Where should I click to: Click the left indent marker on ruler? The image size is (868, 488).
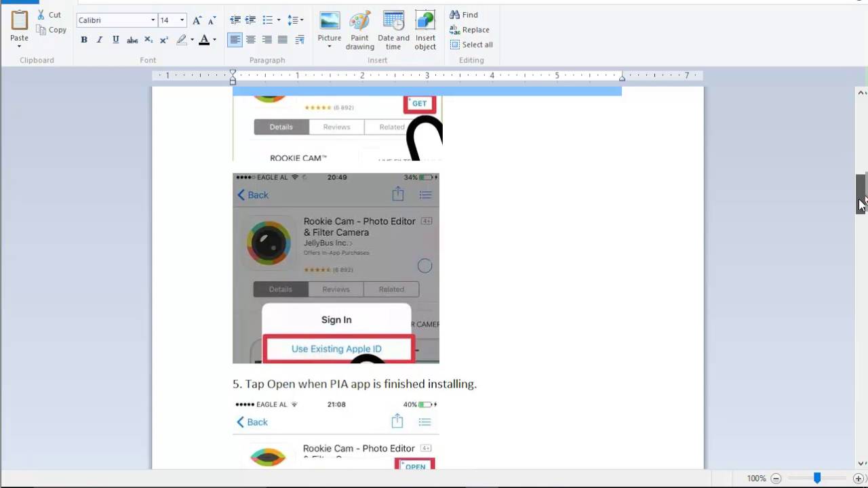click(233, 76)
